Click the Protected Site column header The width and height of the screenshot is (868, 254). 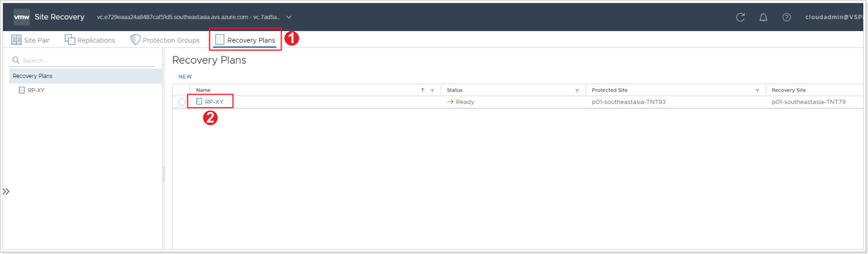point(609,90)
